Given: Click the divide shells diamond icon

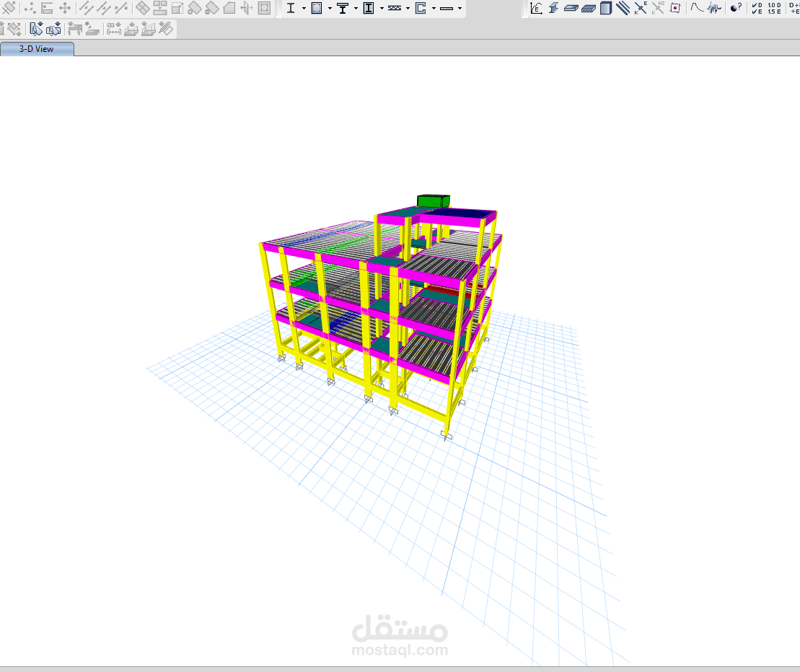Looking at the screenshot, I should 143,8.
